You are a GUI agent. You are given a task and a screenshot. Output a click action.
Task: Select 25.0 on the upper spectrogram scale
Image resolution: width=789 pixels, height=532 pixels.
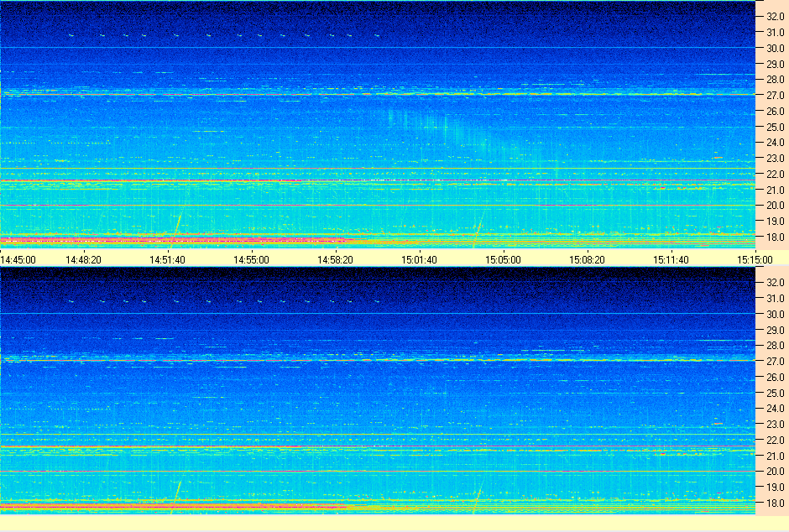tap(776, 128)
